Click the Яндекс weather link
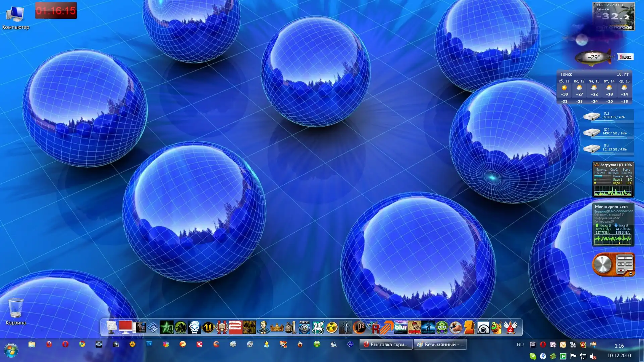This screenshot has height=362, width=644. (x=626, y=57)
